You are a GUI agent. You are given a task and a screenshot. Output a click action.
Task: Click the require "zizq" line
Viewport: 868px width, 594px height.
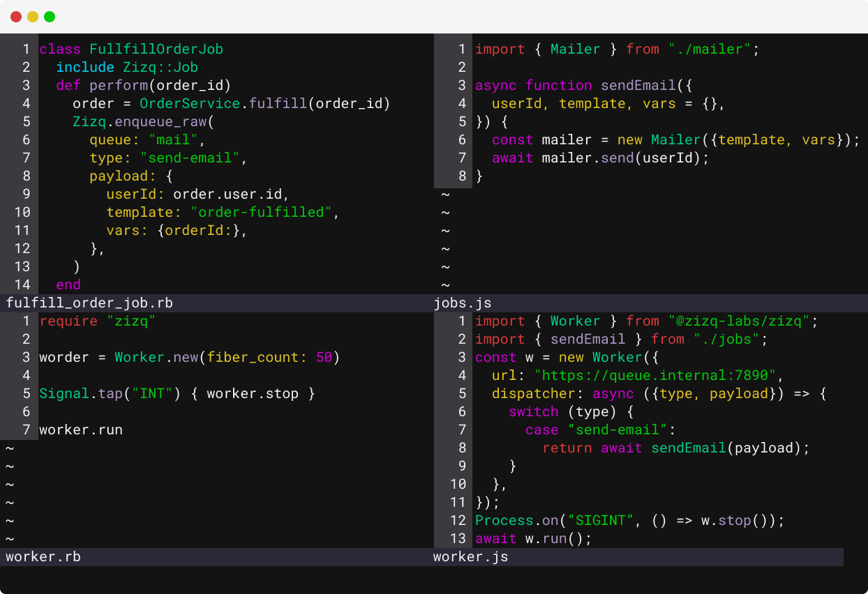click(x=98, y=321)
